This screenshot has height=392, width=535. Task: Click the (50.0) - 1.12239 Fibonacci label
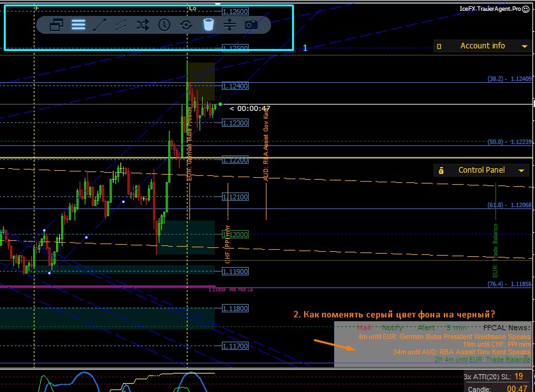coord(509,142)
